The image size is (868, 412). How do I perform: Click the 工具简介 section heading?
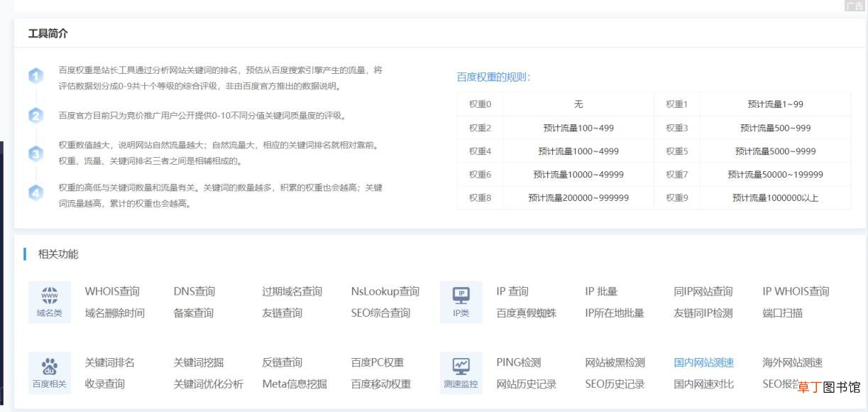(x=48, y=33)
